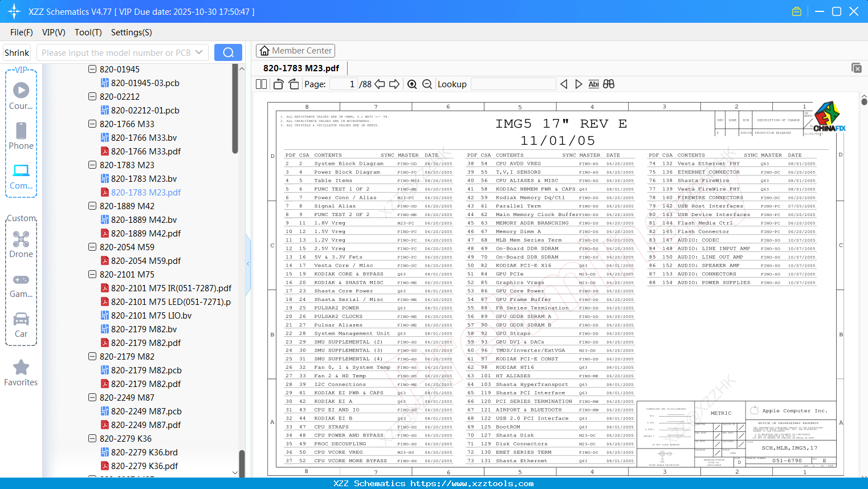Image resolution: width=868 pixels, height=489 pixels.
Task: Open the Game console category
Action: [21, 285]
